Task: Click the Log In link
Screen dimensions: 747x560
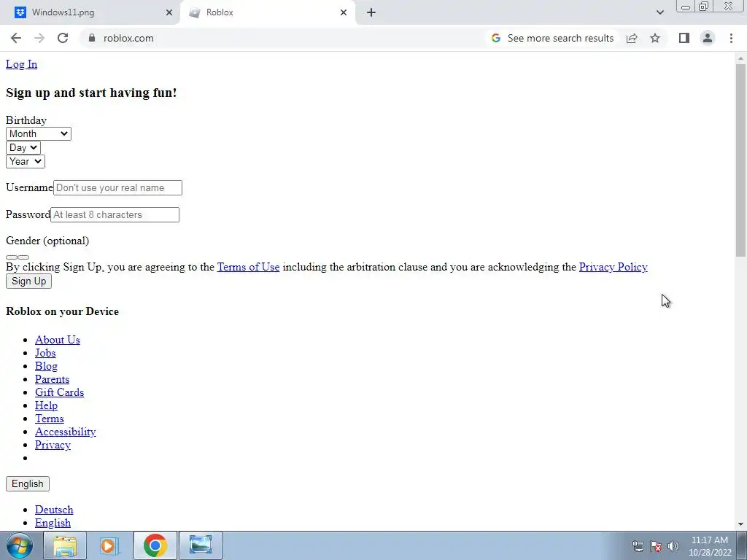Action: point(21,64)
